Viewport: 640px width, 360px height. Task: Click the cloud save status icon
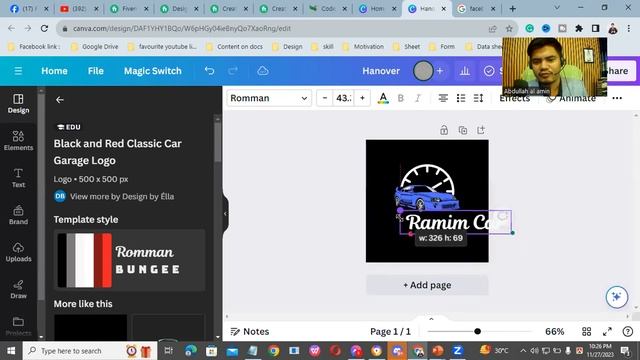point(262,71)
